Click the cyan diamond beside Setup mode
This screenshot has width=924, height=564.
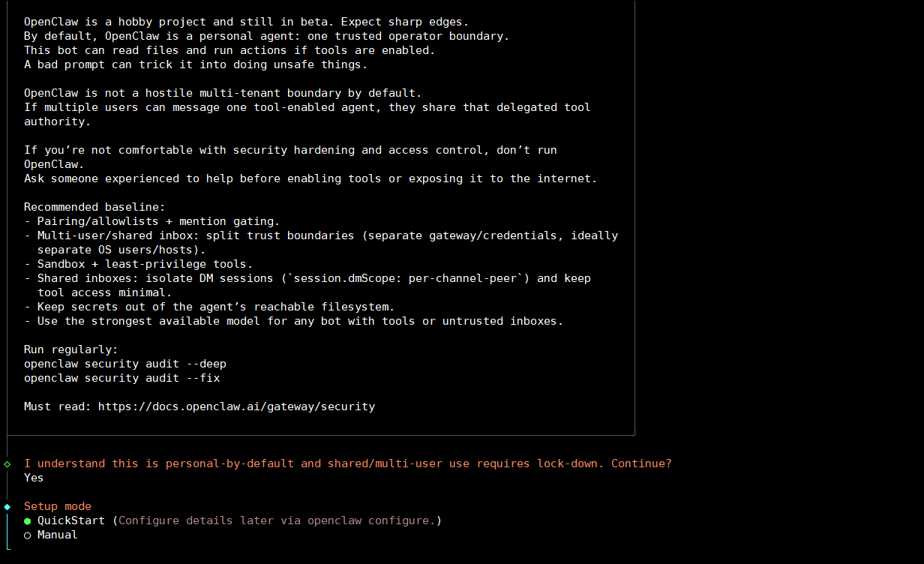(x=7, y=507)
